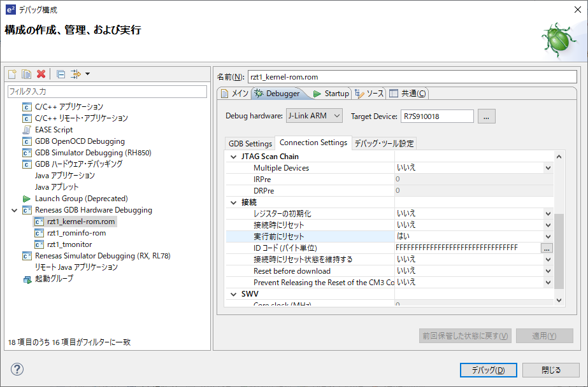Select C/C++ リモート・アプリケーション entry
The height and width of the screenshot is (387, 588).
[82, 118]
